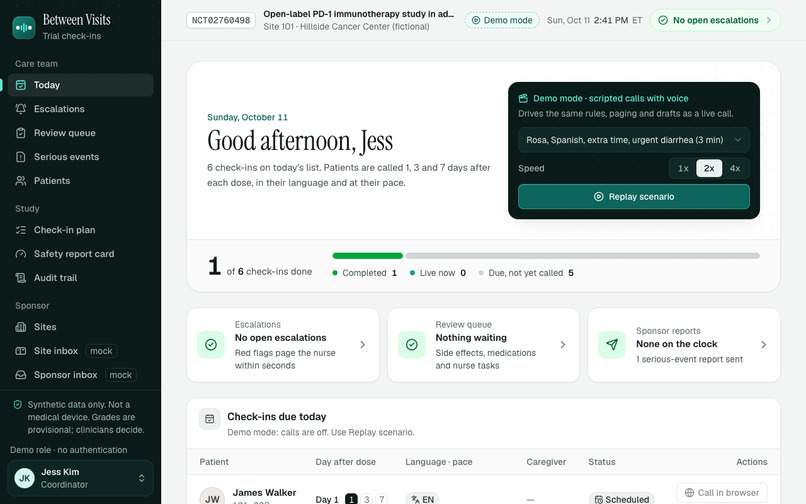Click the gray remaining segment of progress bar
Screen dimensions: 806x504
click(x=582, y=256)
